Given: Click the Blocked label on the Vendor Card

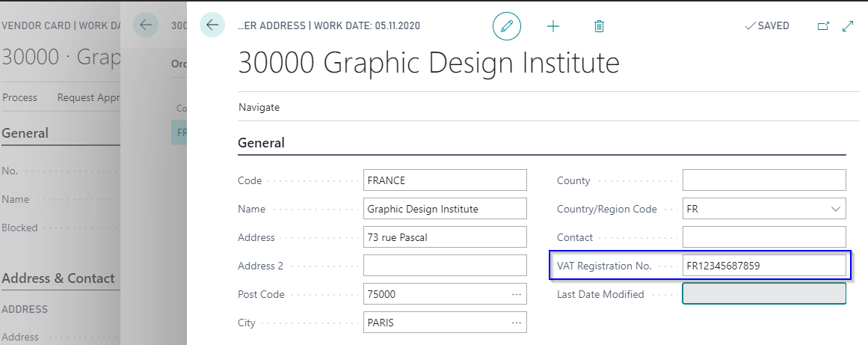Looking at the screenshot, I should (x=19, y=228).
